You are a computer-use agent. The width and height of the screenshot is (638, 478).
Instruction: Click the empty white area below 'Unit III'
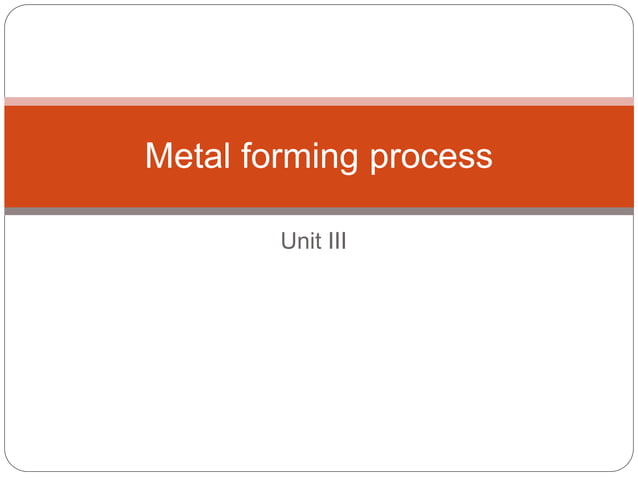[x=319, y=358]
